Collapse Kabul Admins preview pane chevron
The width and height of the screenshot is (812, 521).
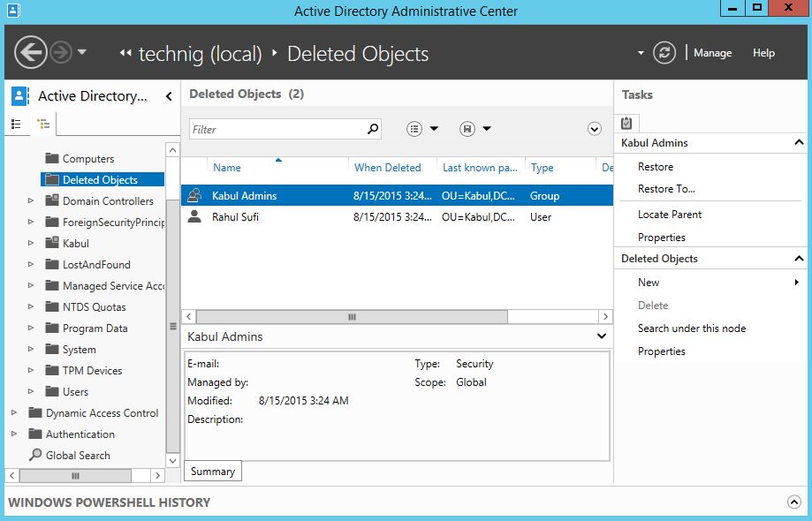[601, 336]
